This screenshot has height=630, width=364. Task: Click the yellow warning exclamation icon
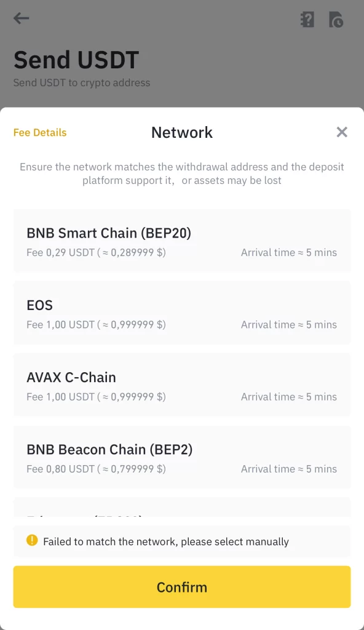click(x=32, y=540)
